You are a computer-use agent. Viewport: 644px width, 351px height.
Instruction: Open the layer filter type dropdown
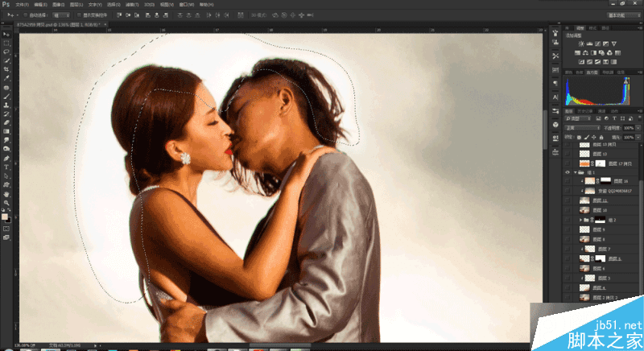click(x=578, y=118)
